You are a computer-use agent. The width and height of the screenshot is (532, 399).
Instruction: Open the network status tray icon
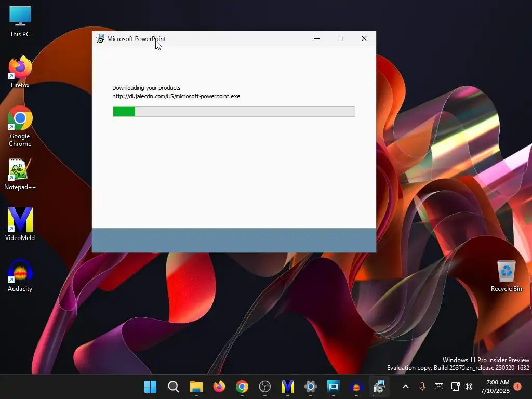click(x=455, y=387)
